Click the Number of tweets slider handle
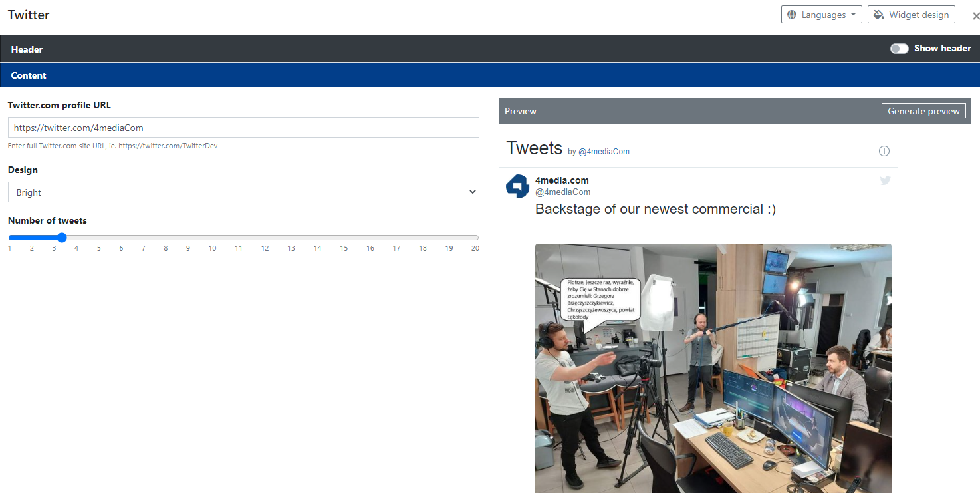The height and width of the screenshot is (493, 980). click(62, 238)
